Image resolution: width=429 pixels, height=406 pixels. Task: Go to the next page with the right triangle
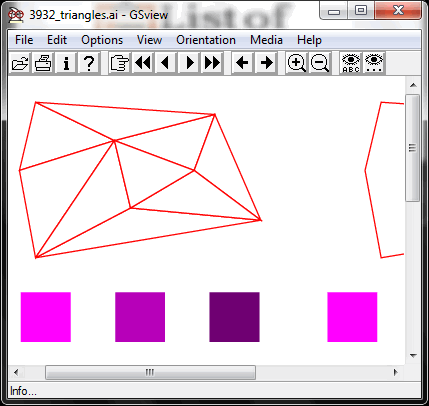pos(189,63)
